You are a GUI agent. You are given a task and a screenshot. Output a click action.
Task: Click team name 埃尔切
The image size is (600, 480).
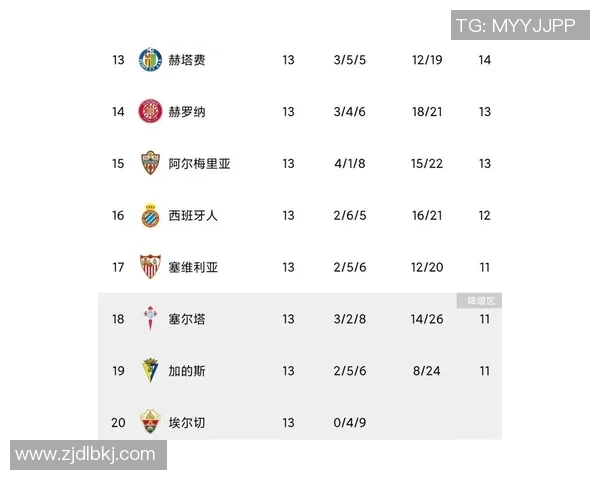[187, 423]
